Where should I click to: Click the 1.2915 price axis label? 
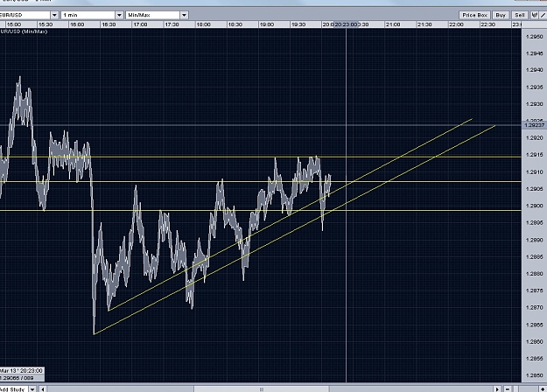pyautogui.click(x=535, y=155)
